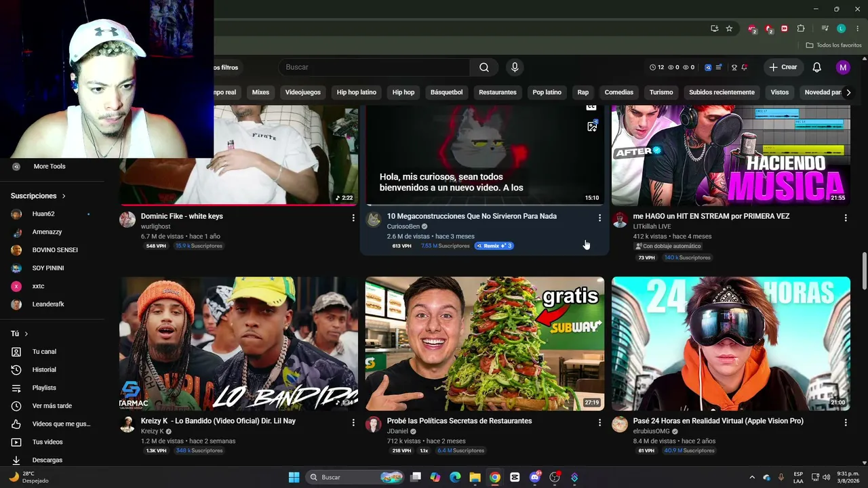Open Ver más tarde in the sidebar

pyautogui.click(x=53, y=406)
